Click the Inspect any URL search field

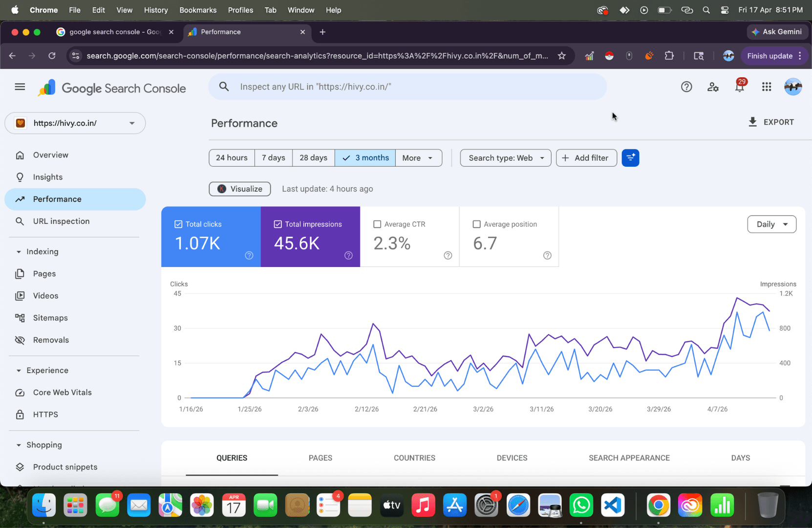point(407,87)
